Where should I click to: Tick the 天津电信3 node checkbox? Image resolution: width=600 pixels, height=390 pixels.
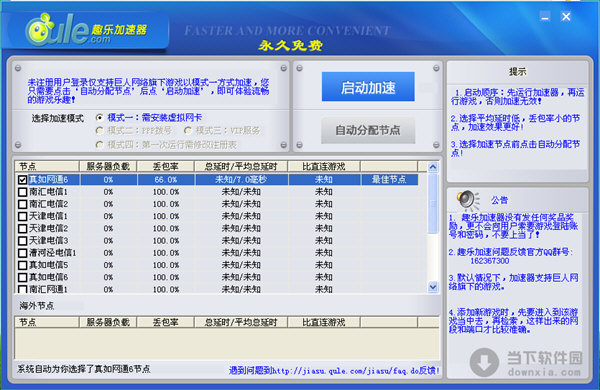(x=23, y=241)
